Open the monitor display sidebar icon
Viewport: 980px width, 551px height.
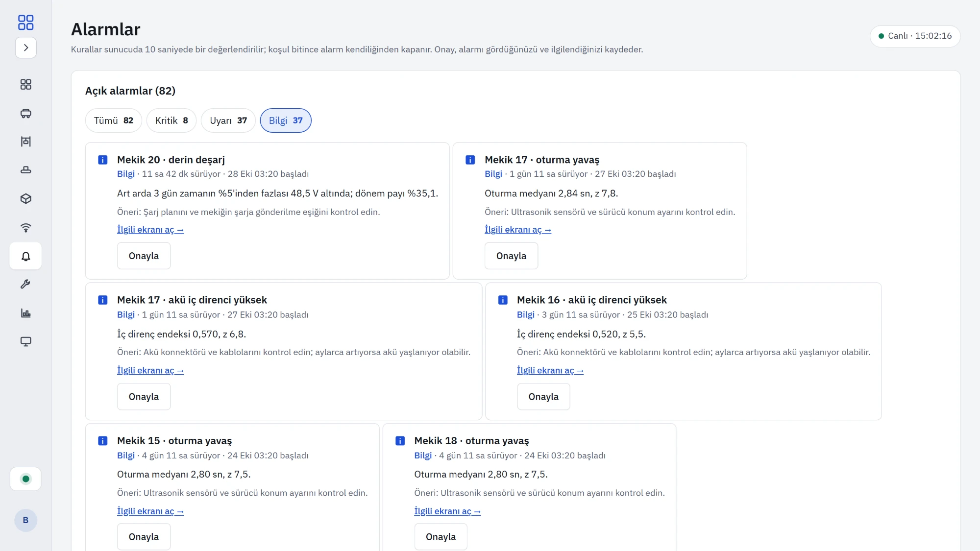coord(26,341)
